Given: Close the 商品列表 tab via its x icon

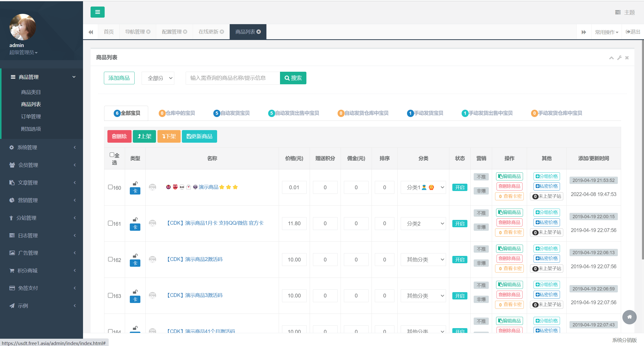Looking at the screenshot, I should [259, 32].
